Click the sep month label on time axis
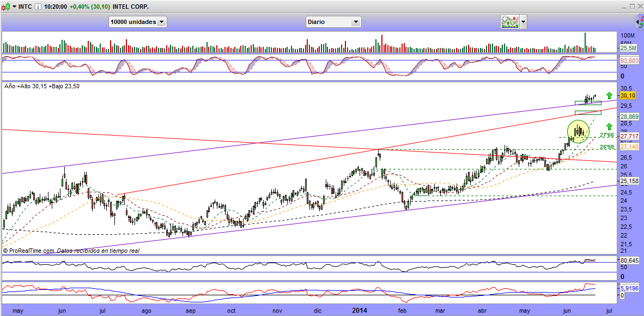Viewport: 644px width, 316px height. point(191,312)
